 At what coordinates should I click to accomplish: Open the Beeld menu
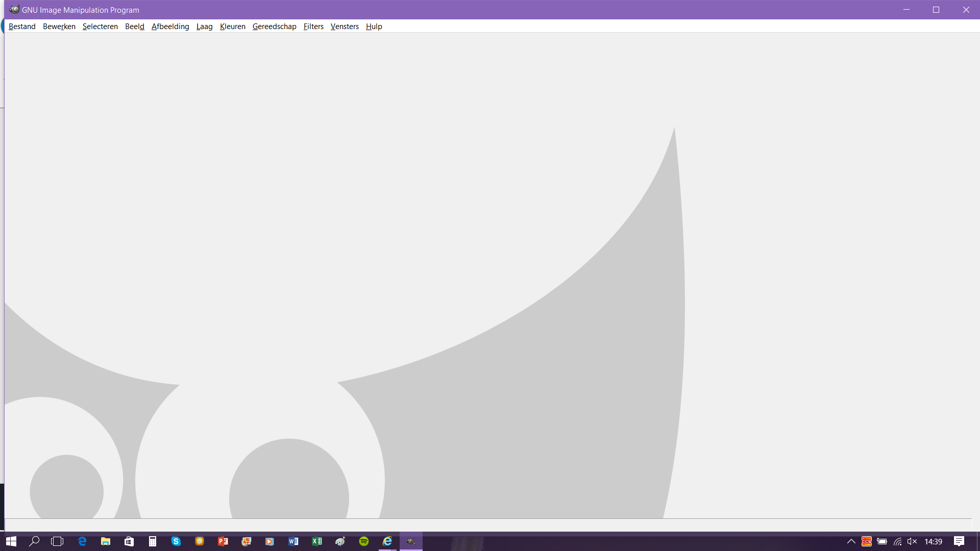[134, 27]
